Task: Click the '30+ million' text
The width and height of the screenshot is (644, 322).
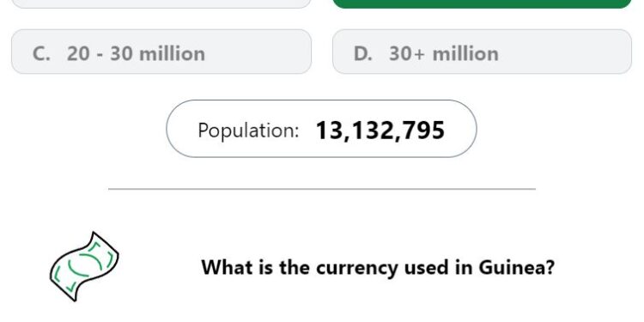Action: (444, 54)
